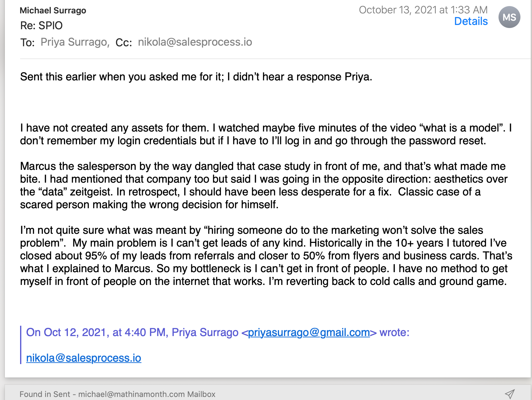The image size is (532, 400).
Task: Click the first paragraph mentioning Priya
Action: click(196, 77)
